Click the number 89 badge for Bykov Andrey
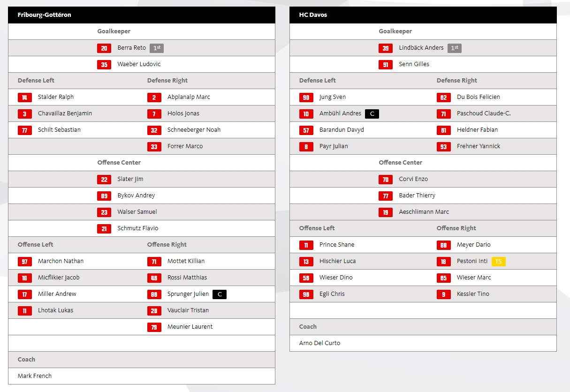Screen dimensions: 570x392 click(104, 196)
